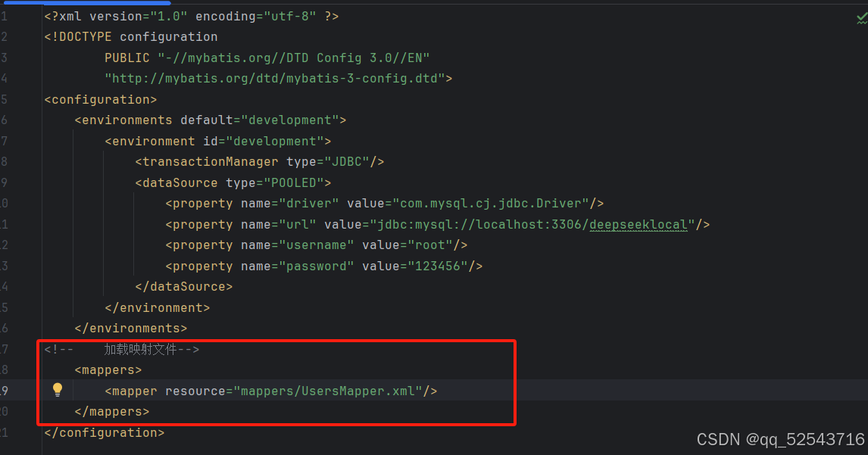
Task: Click the closing environments tag
Action: point(131,329)
